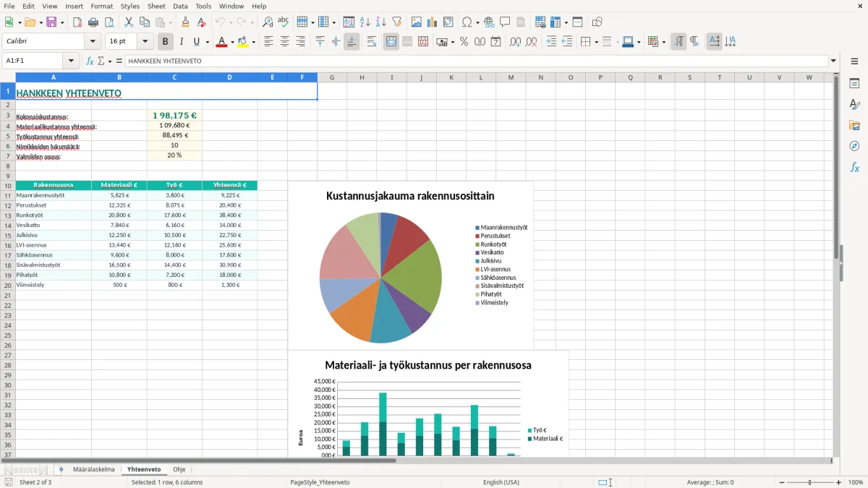Open Draw Functions shapes icon
The width and height of the screenshot is (868, 488).
[597, 22]
